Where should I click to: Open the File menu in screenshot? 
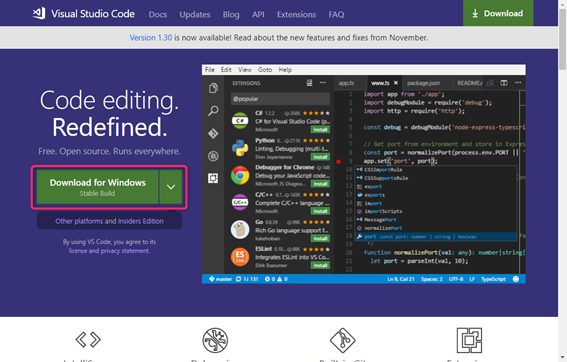coord(210,70)
